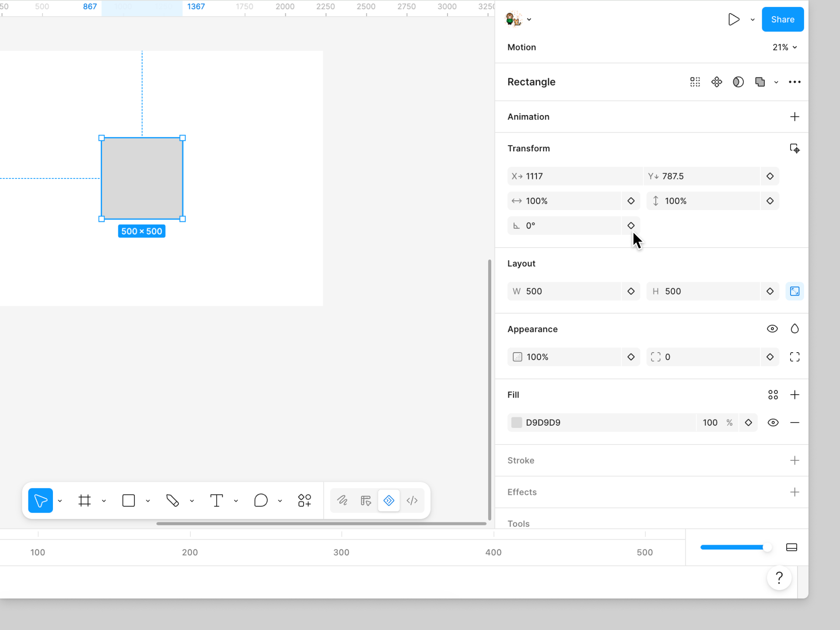Add a new Fill
840x630 pixels.
click(x=794, y=395)
